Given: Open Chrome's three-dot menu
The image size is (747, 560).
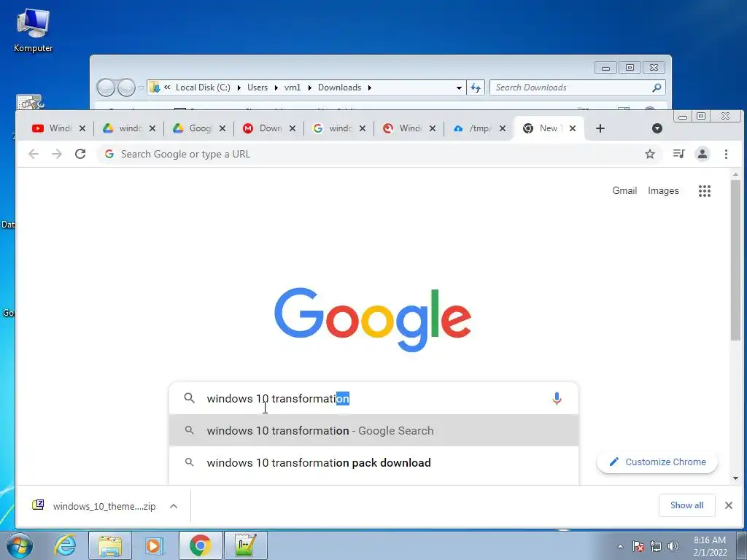Looking at the screenshot, I should (x=726, y=154).
